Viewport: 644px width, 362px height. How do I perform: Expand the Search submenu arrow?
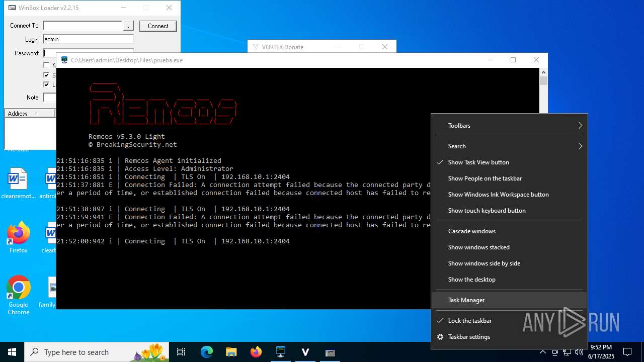coord(580,146)
